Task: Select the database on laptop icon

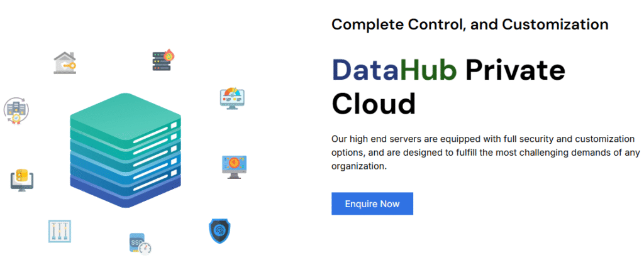Action: point(22,178)
